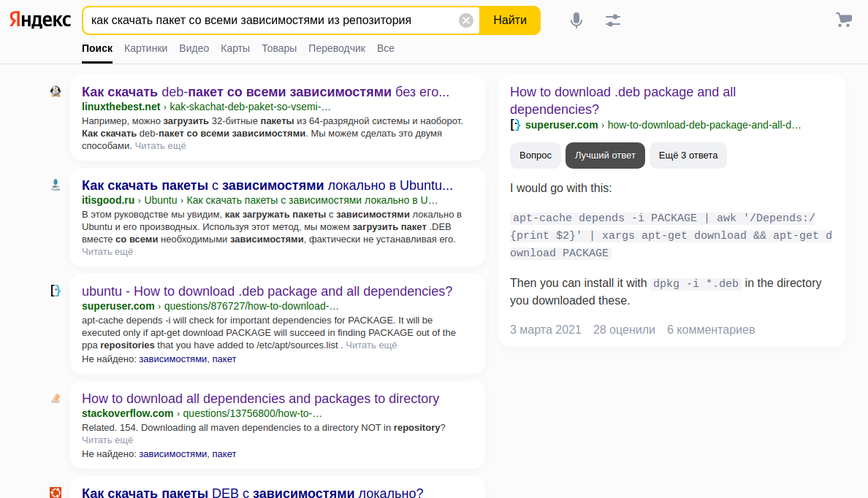
Task: Select the Вопрос answer toggle
Action: click(536, 156)
